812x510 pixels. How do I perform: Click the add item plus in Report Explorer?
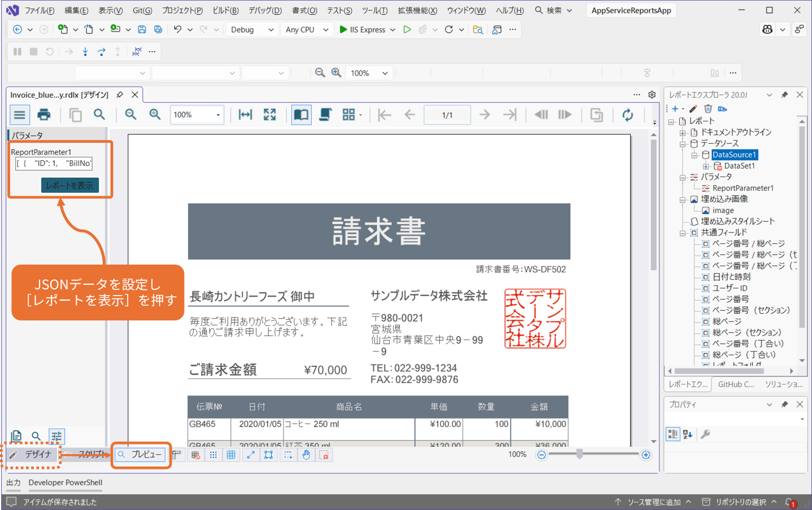click(x=675, y=109)
